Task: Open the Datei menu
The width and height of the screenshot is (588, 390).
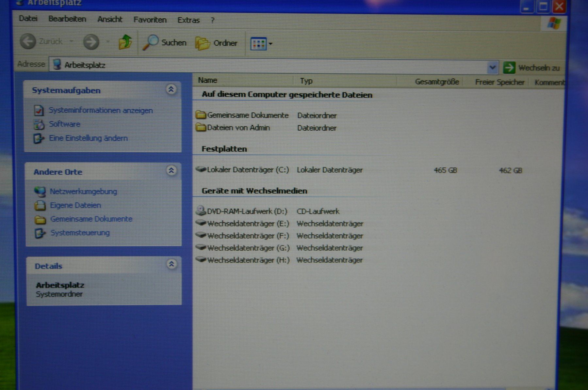Action: 28,18
